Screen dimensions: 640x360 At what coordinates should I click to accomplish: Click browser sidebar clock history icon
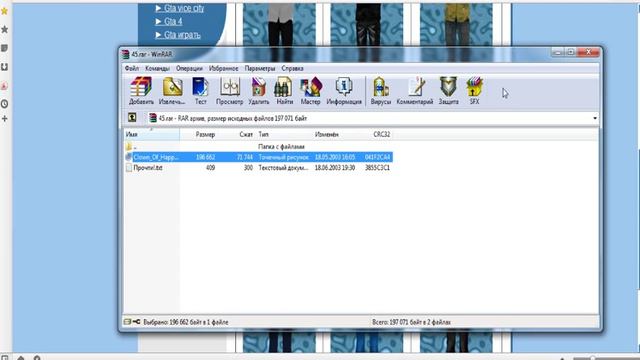click(4, 104)
